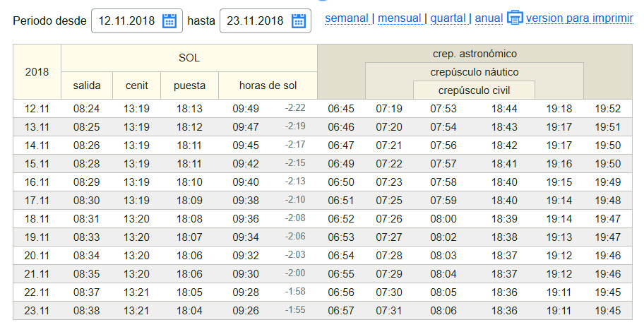644x332 pixels.
Task: Click the 2018 year header cell
Action: 37,72
